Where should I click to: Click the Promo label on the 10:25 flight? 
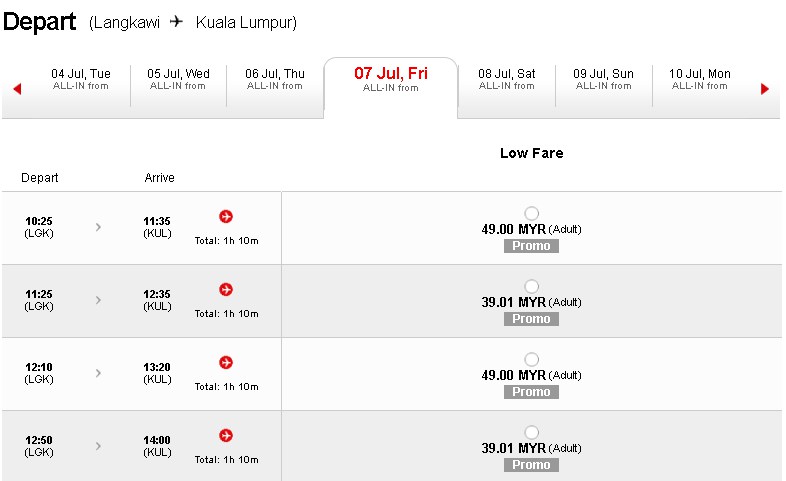pos(531,246)
